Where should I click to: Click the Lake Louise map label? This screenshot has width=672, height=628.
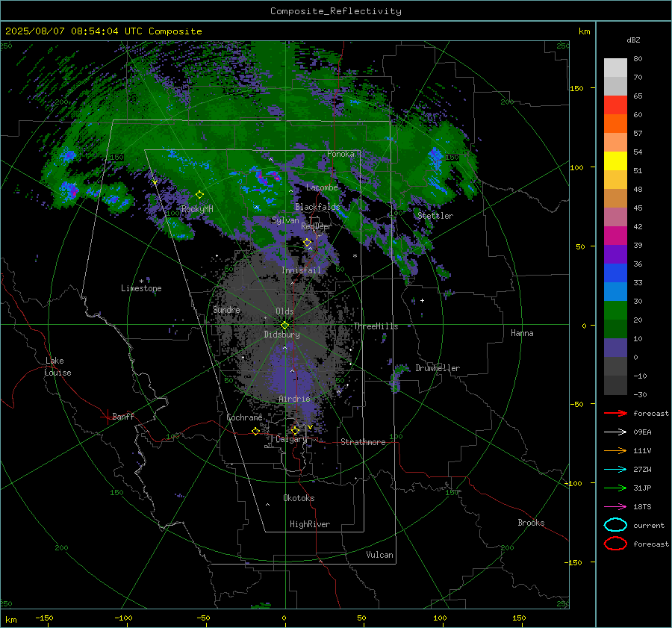(57, 367)
